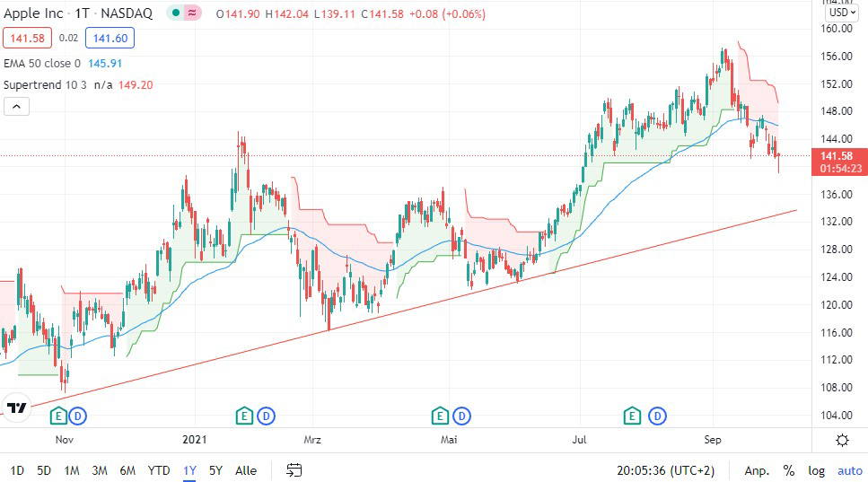Select the 5D time range

tap(44, 470)
